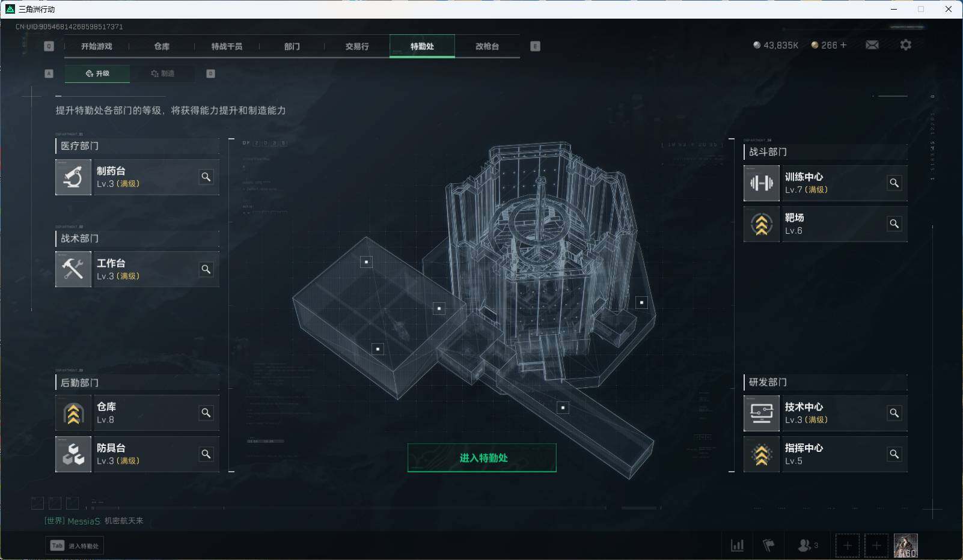This screenshot has width=963, height=560.
Task: Click the CN UID text at top left
Action: coord(69,26)
